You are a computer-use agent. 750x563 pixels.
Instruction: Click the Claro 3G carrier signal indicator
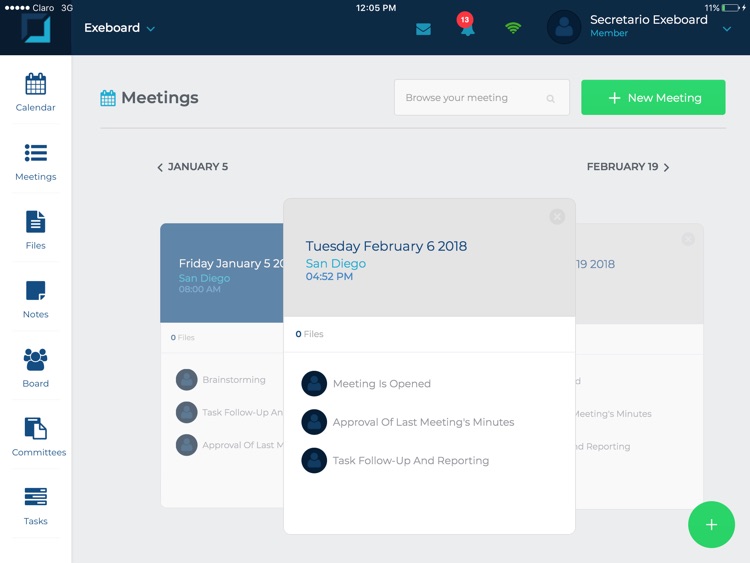click(x=39, y=8)
